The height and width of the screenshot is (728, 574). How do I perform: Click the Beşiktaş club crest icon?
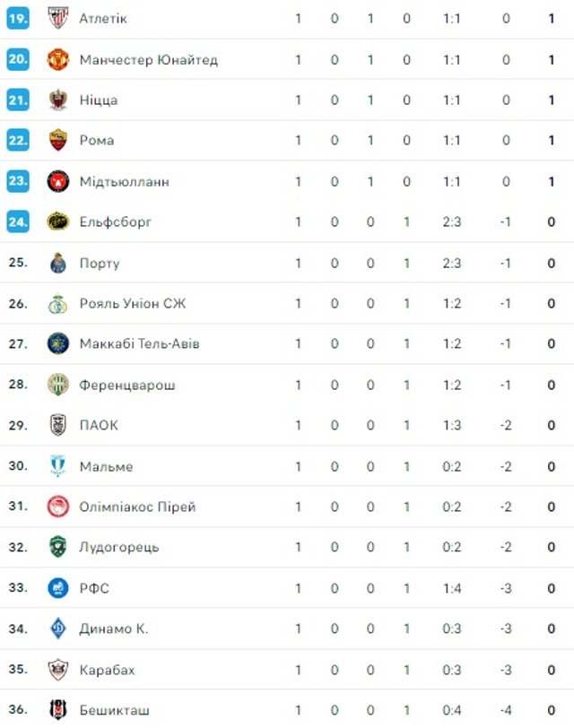(x=57, y=710)
